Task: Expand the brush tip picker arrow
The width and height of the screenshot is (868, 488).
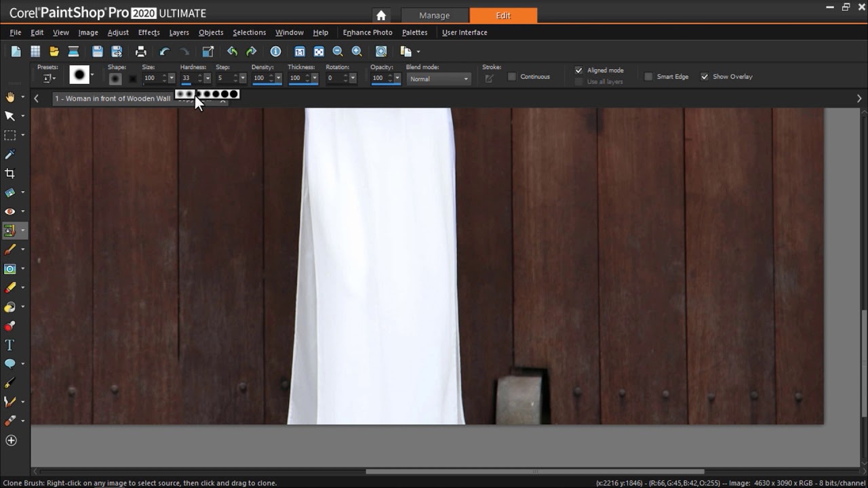Action: coord(93,75)
